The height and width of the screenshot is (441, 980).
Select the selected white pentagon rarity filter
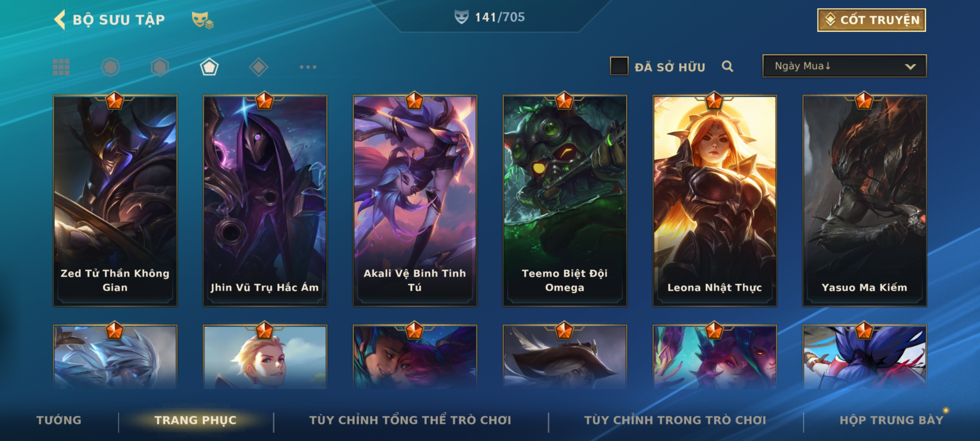(x=209, y=67)
